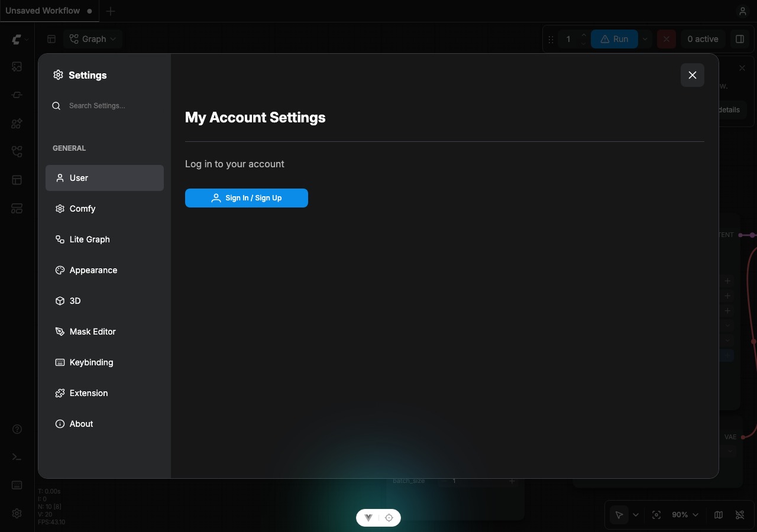Open the node library icon in sidebar
757x532 pixels.
[x=17, y=95]
